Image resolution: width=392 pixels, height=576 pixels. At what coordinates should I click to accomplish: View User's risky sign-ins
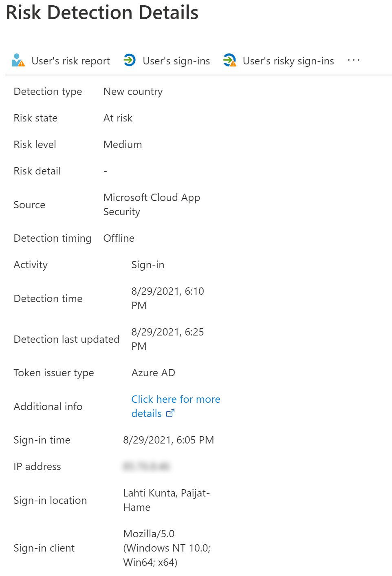[x=288, y=61]
